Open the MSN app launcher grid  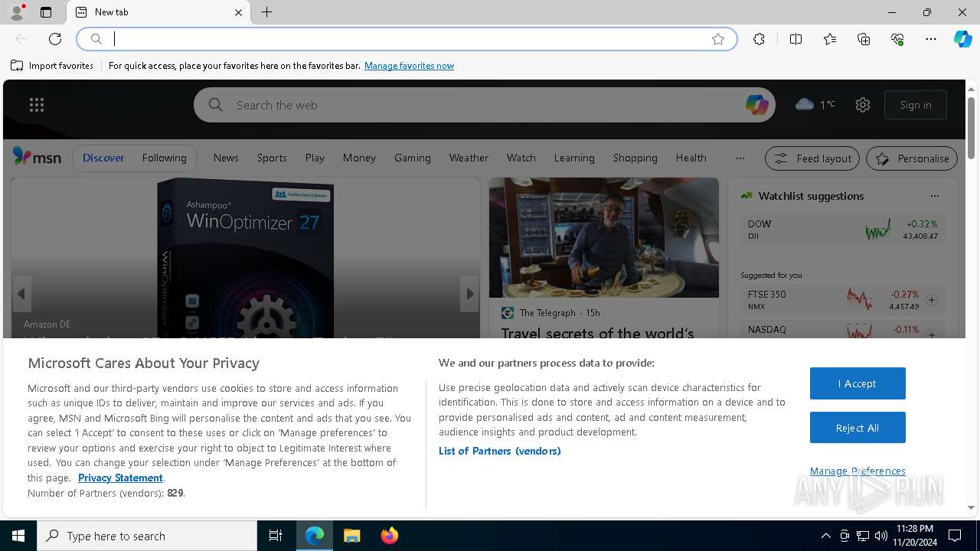[37, 105]
